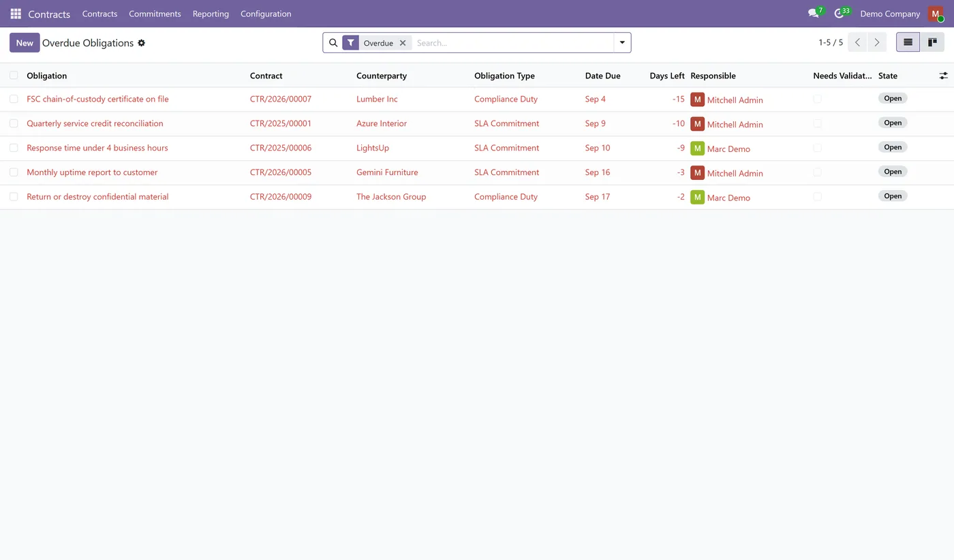
Task: Open the apps grid home menu icon
Action: [16, 14]
